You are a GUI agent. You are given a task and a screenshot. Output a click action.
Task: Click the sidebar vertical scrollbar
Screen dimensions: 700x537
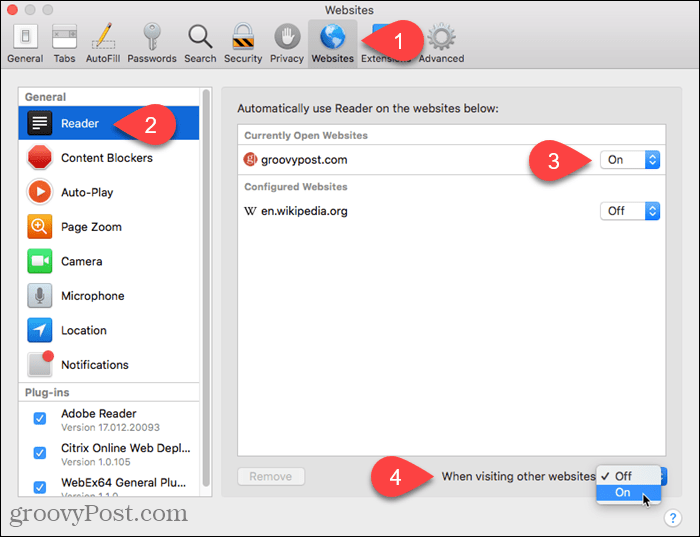pyautogui.click(x=206, y=288)
